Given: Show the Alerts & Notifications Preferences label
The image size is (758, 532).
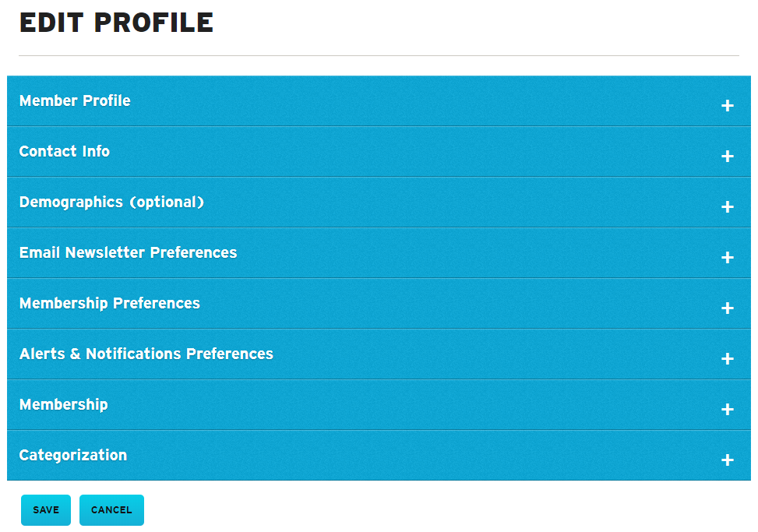Looking at the screenshot, I should [x=146, y=354].
